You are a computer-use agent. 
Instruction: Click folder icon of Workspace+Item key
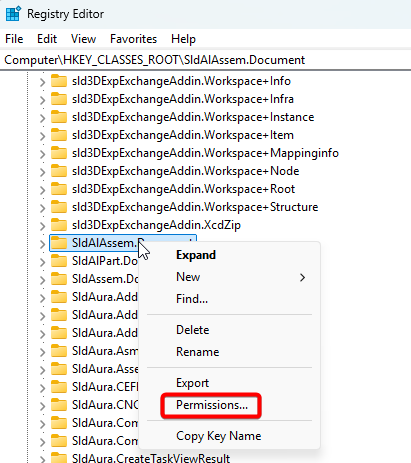pyautogui.click(x=59, y=135)
